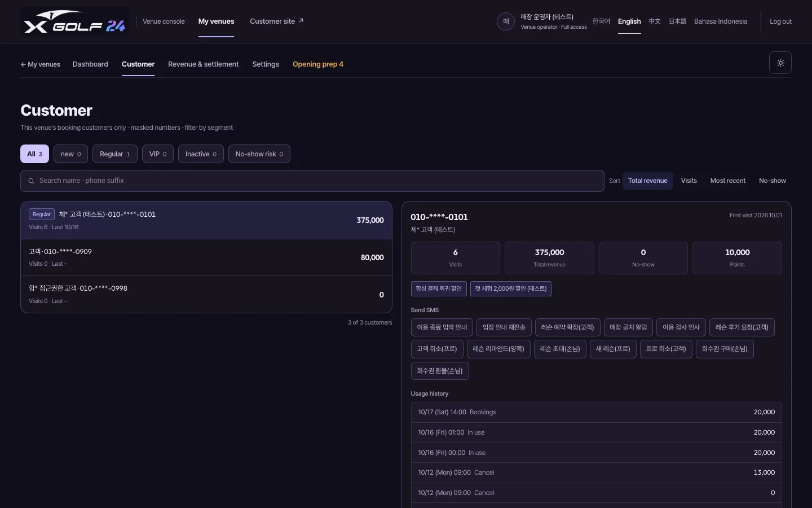Image resolution: width=812 pixels, height=508 pixels.
Task: Click the operator avatar circle
Action: click(x=506, y=21)
